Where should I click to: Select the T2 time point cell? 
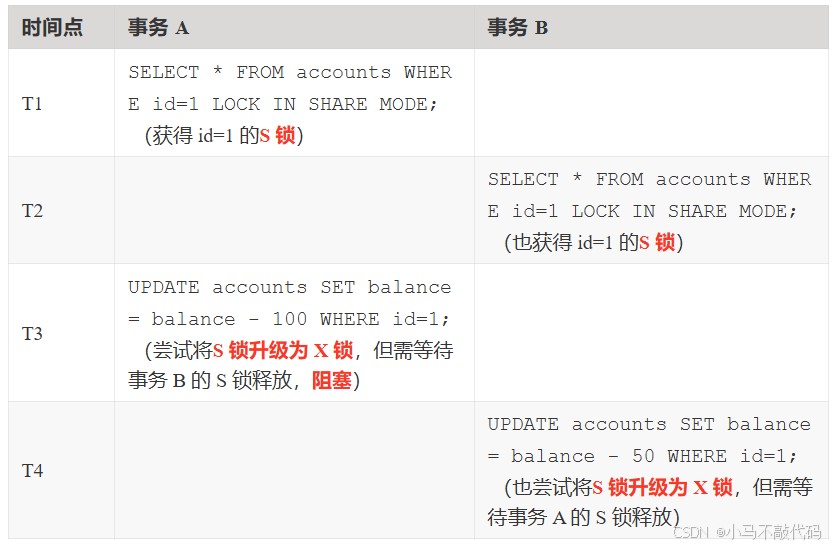(x=33, y=211)
